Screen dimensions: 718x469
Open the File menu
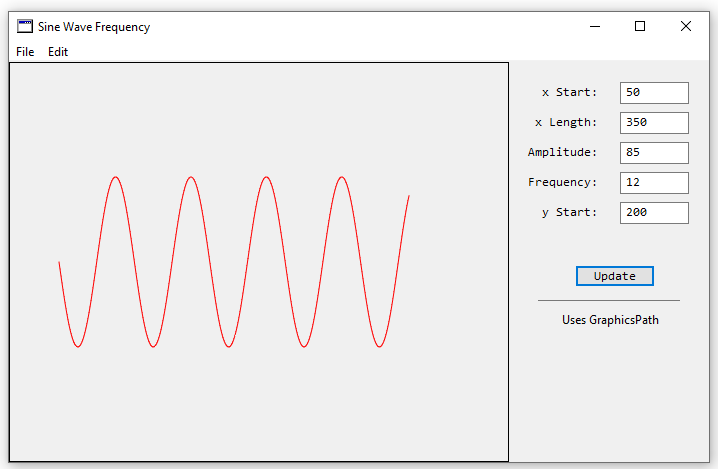click(x=25, y=51)
